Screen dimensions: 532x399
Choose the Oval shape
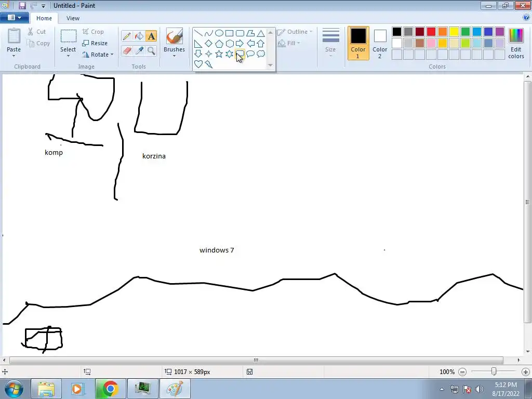219,33
